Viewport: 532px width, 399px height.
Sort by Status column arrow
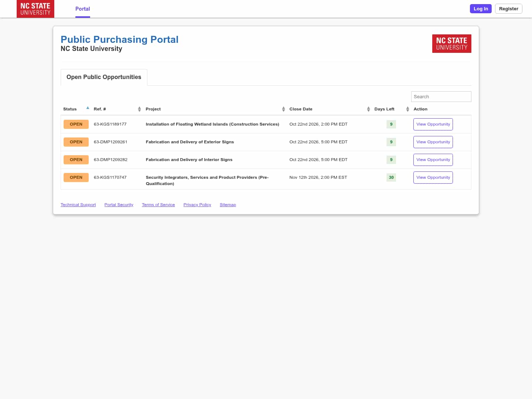click(x=88, y=108)
